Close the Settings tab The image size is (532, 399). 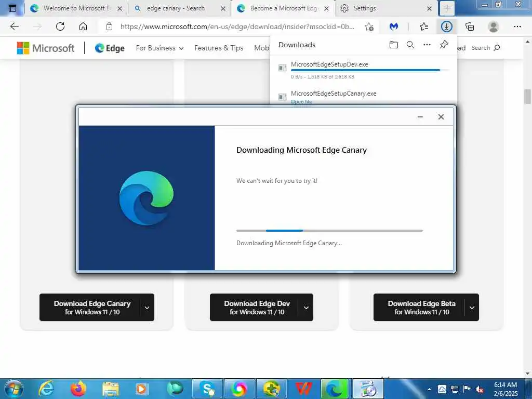(429, 8)
